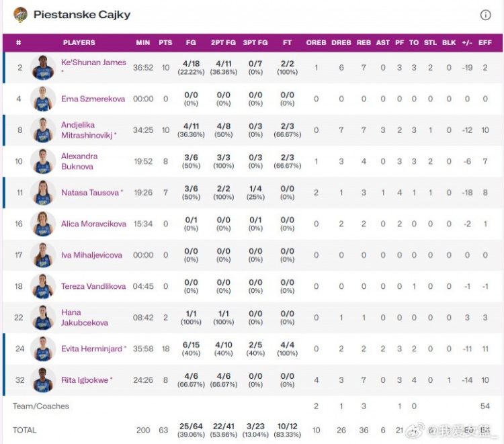Open Tereza Vandlikova's profile link

click(93, 286)
